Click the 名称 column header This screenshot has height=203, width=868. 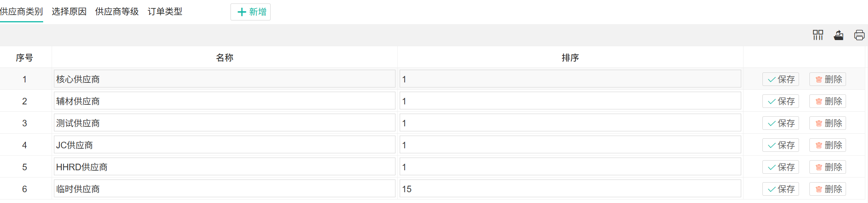[x=224, y=58]
